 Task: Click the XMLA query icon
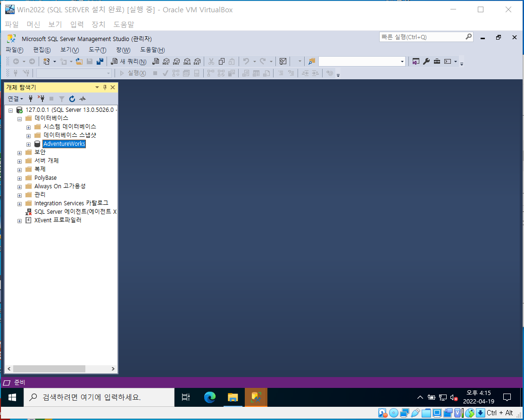tap(187, 61)
